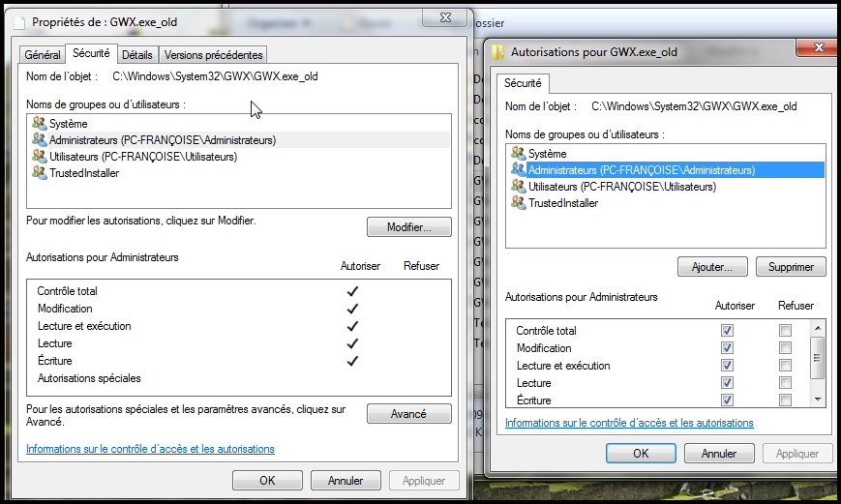Open advanced settings with Avancé button

coord(409,413)
